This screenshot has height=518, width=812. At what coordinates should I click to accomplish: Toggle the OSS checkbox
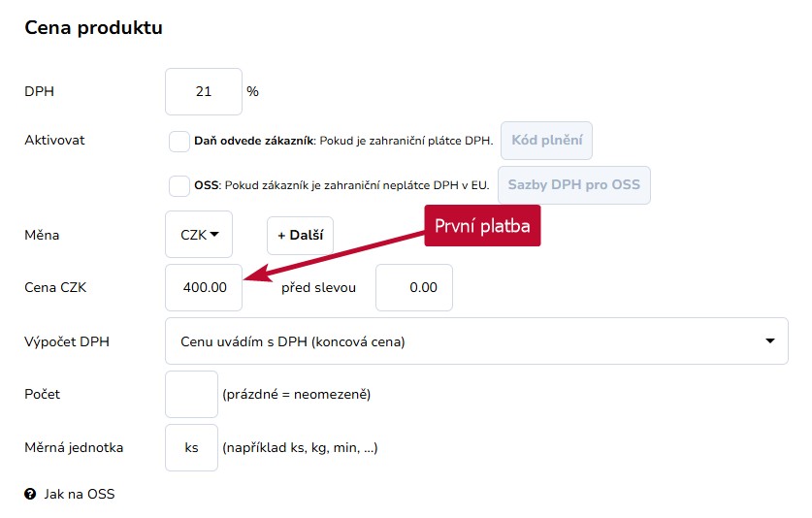tap(179, 186)
